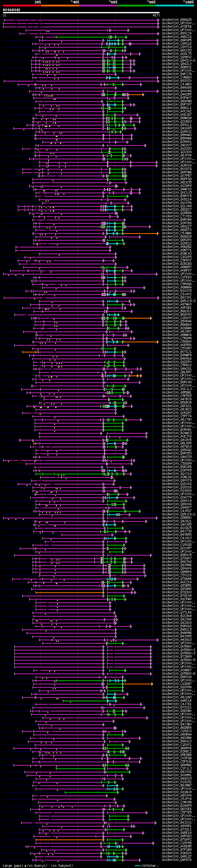Viewport: 197px width, 868px height.
Task: Select the UniRef100_Q1DV84 label
Action: click(177, 687)
